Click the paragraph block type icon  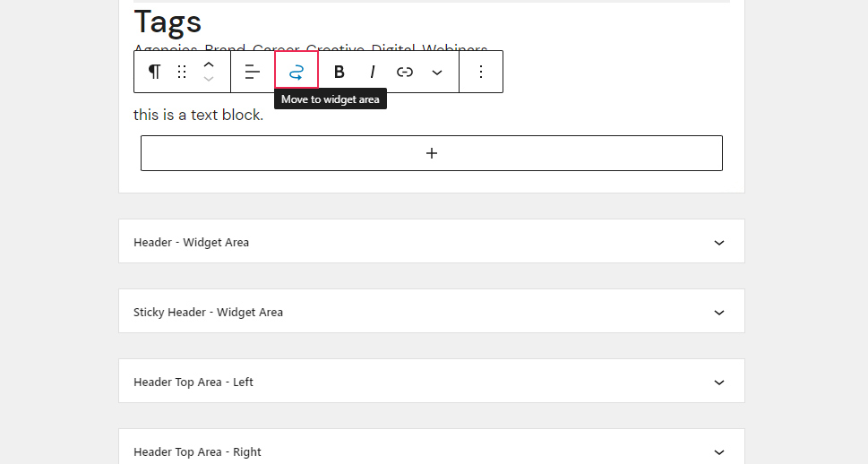tap(154, 72)
